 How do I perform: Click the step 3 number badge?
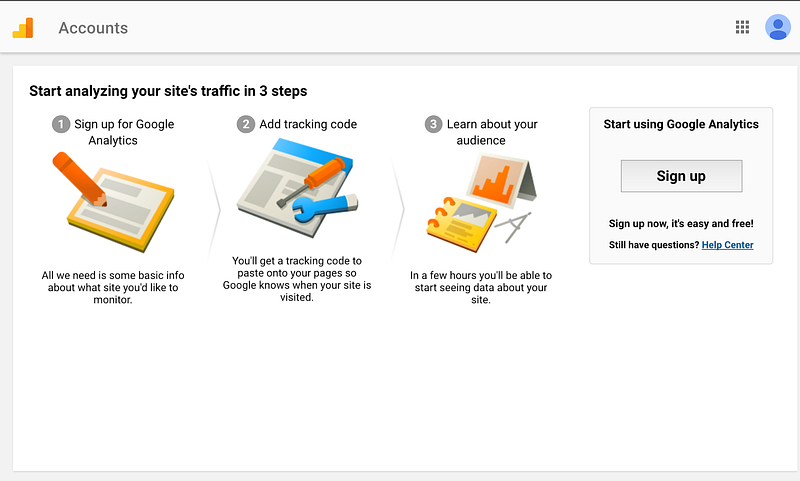point(433,124)
